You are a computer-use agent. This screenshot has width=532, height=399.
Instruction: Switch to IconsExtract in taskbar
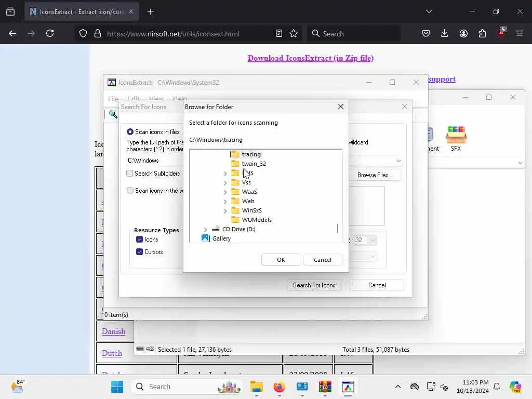click(x=348, y=387)
